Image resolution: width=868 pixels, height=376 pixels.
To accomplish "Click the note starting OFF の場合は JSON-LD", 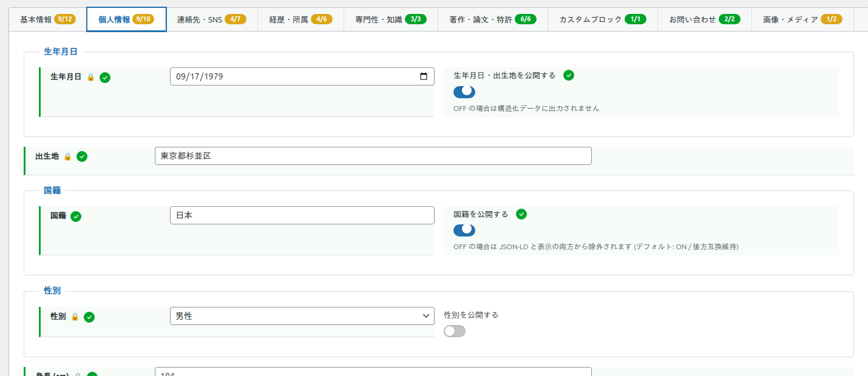I will pos(596,247).
